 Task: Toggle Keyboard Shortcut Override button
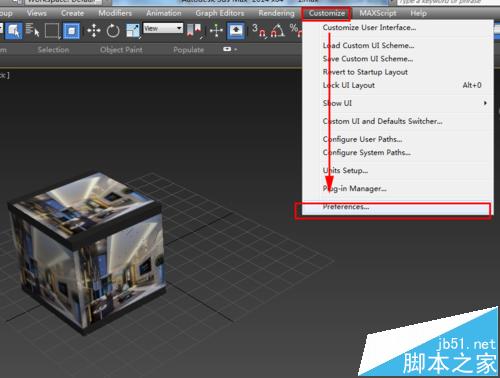(x=236, y=31)
